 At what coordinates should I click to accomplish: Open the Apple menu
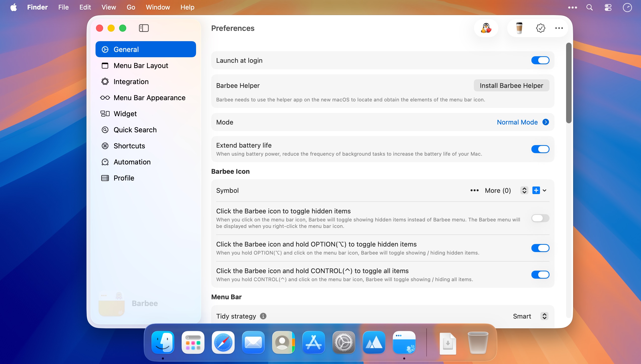pyautogui.click(x=14, y=7)
